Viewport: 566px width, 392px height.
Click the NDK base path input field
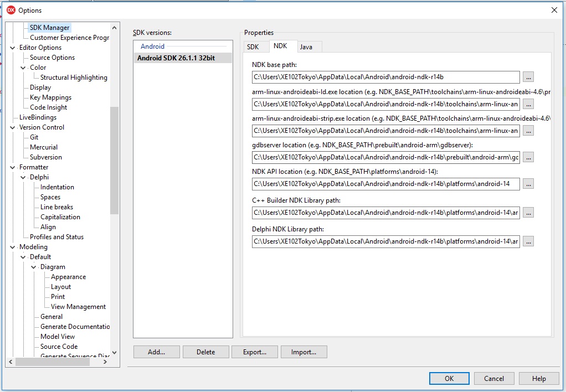(385, 77)
